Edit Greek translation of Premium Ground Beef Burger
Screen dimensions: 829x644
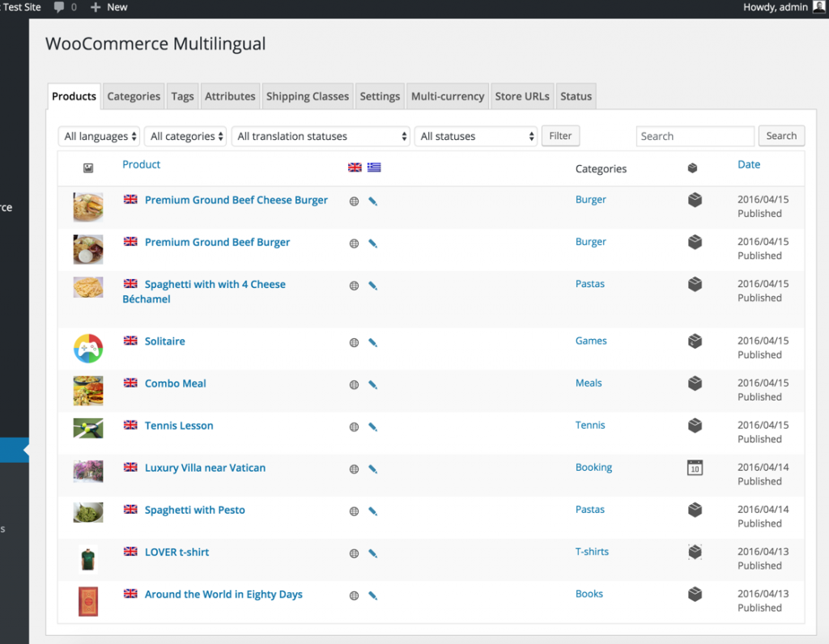[x=372, y=244]
